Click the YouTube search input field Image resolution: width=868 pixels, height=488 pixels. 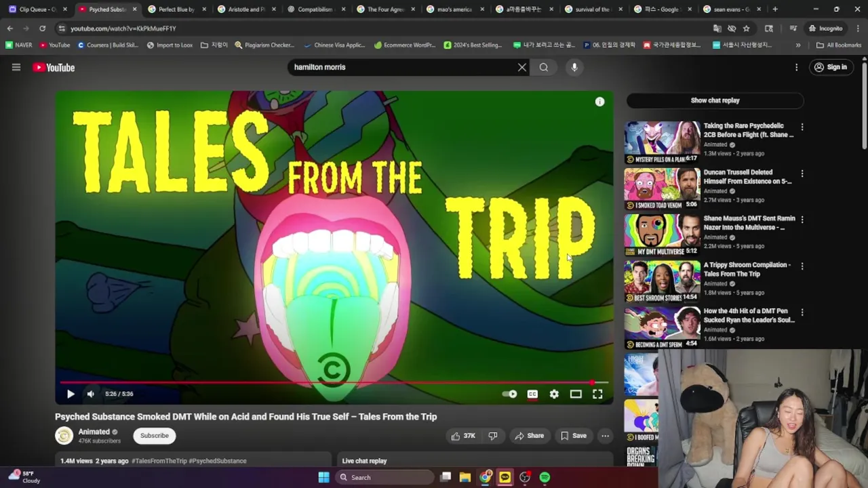(x=403, y=67)
